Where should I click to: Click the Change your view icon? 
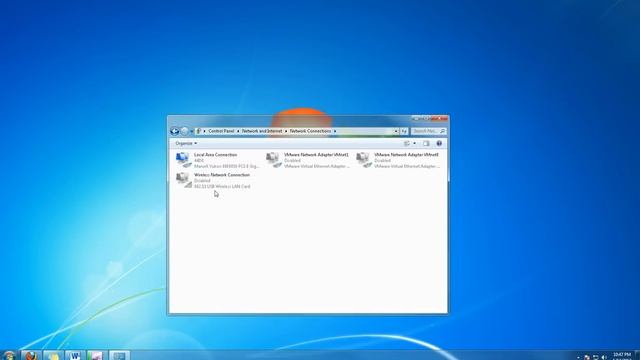coord(407,143)
